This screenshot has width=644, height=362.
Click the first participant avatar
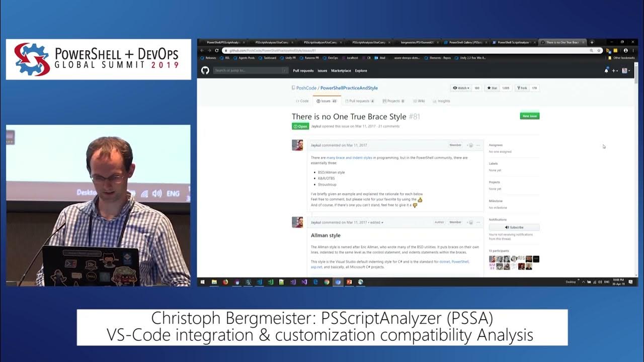click(x=493, y=259)
